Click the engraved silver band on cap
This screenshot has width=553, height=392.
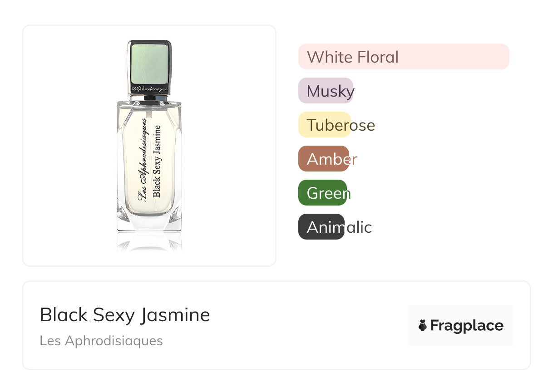coord(149,89)
